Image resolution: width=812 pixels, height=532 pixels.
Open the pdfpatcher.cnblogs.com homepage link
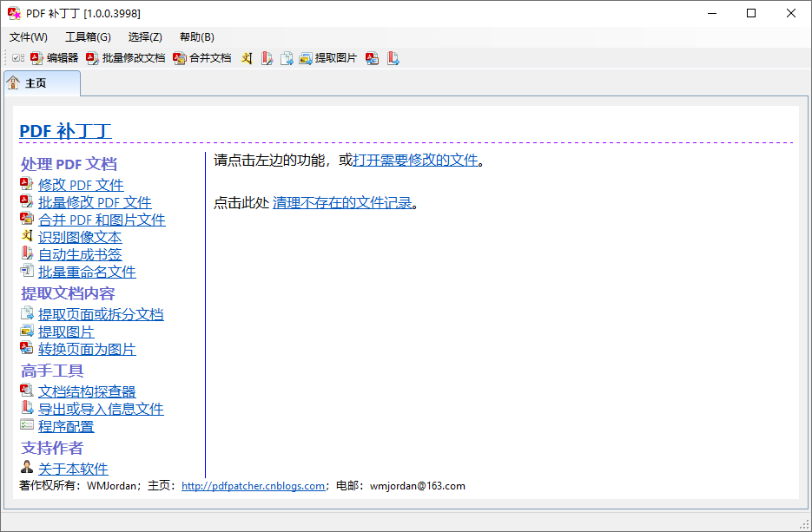pos(253,485)
